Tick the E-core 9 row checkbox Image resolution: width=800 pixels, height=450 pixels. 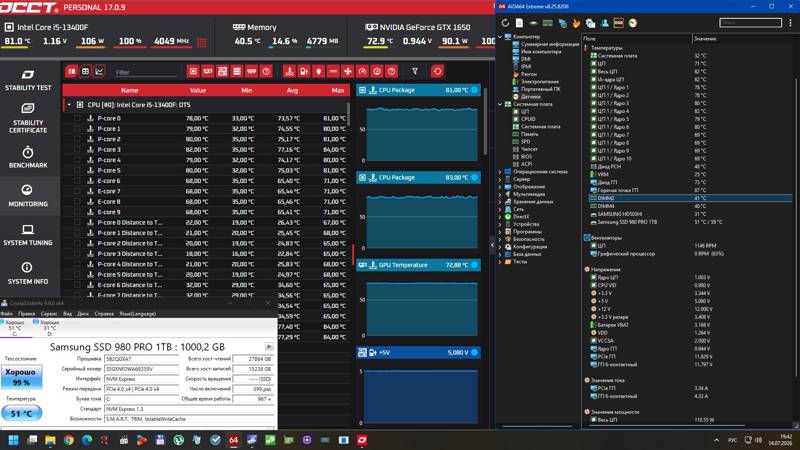[x=77, y=212]
